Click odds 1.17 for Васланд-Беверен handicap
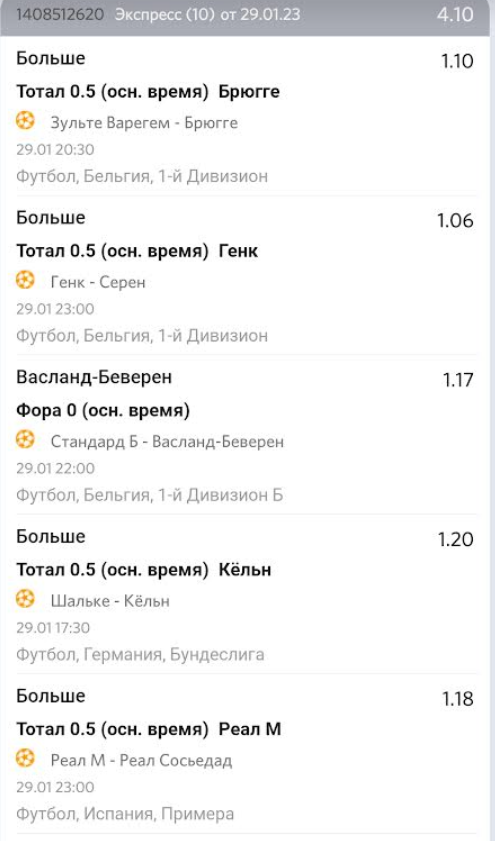The width and height of the screenshot is (495, 841). pyautogui.click(x=458, y=380)
